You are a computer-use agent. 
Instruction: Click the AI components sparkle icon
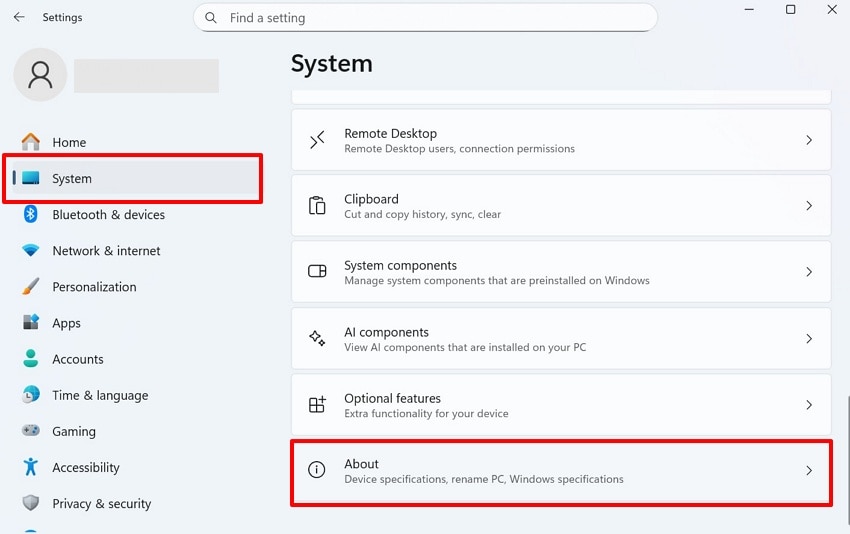pos(317,338)
